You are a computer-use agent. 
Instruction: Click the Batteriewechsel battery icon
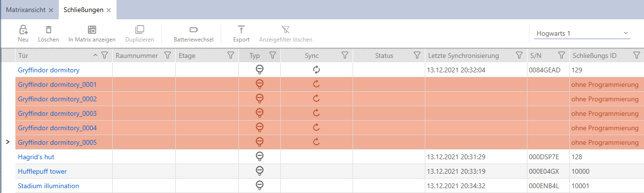point(194,30)
